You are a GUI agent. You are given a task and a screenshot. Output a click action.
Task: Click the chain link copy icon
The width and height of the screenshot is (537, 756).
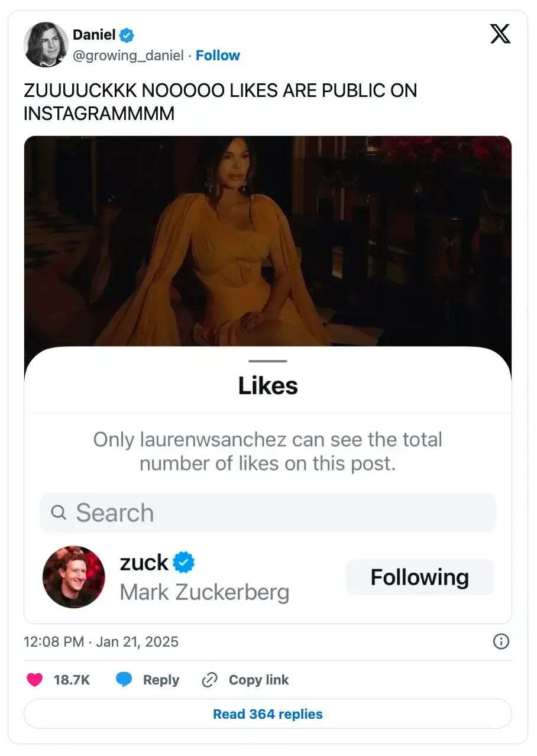tap(210, 680)
